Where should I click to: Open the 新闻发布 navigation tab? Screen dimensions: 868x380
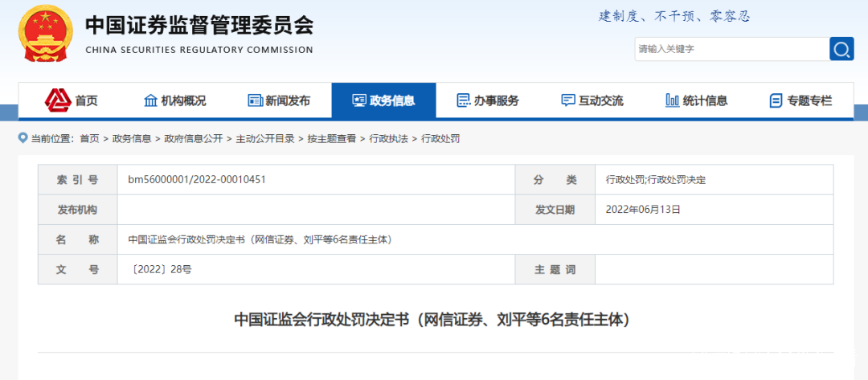279,100
